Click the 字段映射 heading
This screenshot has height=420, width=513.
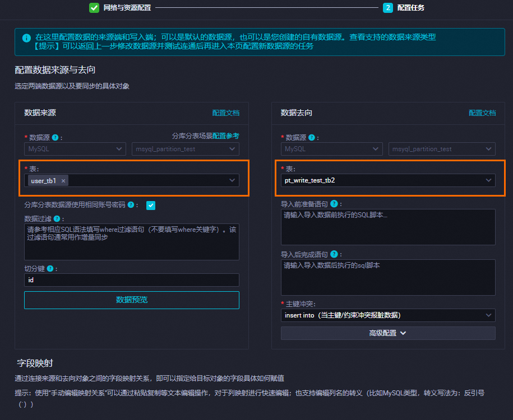pos(35,363)
